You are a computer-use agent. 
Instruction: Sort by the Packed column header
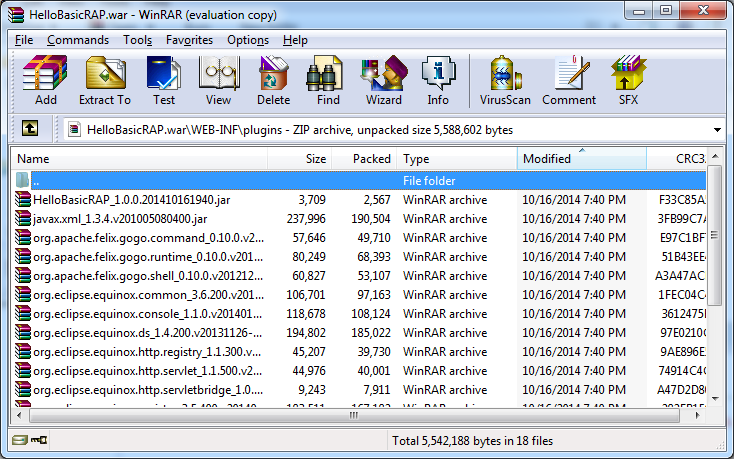365,159
